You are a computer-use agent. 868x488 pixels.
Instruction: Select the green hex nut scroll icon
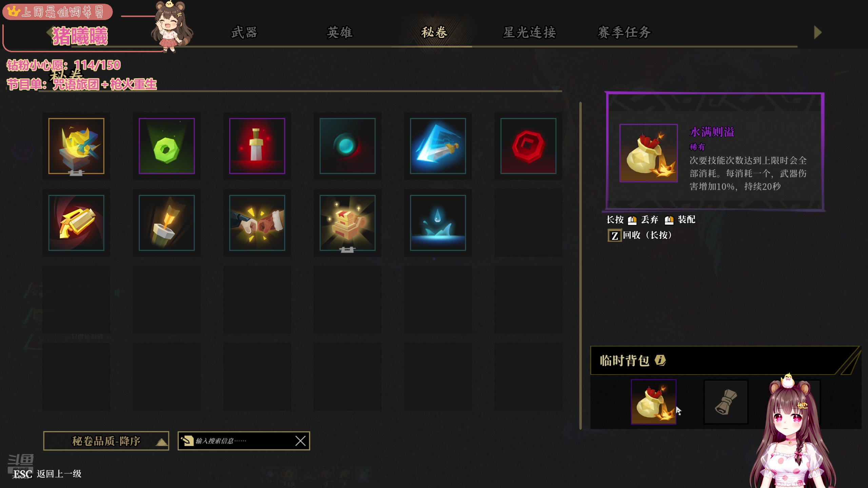click(x=166, y=146)
